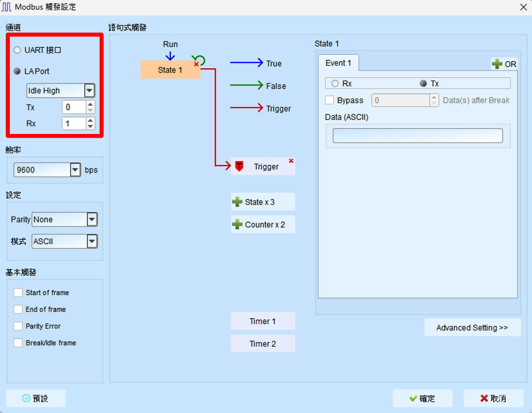Decrease the Tx channel number
This screenshot has height=413, width=532.
(90, 111)
